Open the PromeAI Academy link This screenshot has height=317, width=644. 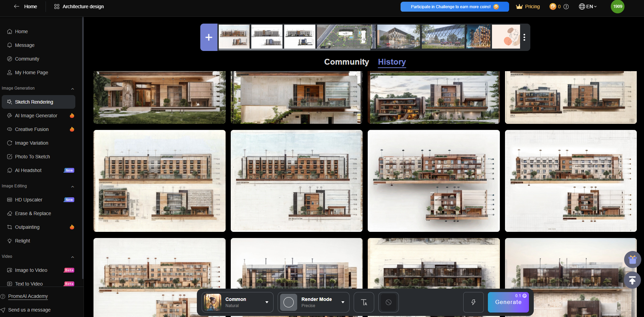[28, 296]
